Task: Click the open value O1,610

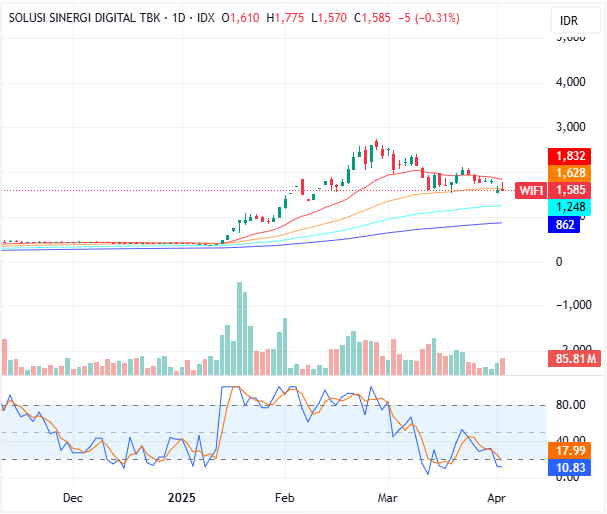Action: [240, 18]
